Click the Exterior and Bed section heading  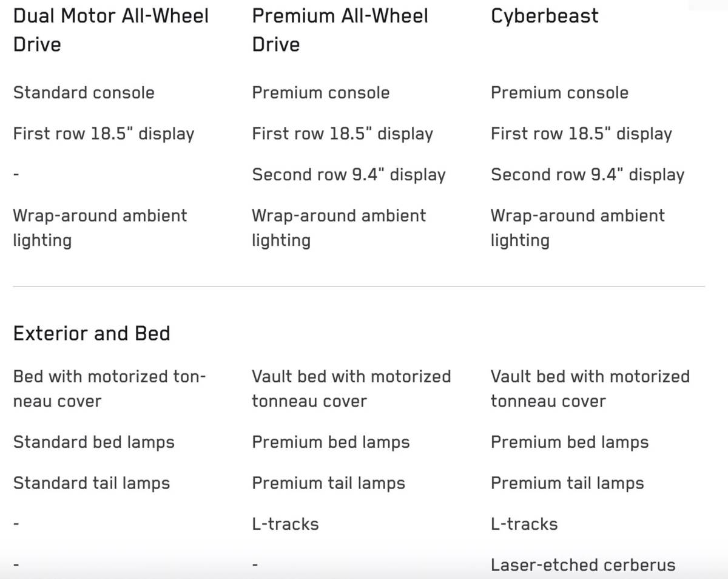point(92,333)
